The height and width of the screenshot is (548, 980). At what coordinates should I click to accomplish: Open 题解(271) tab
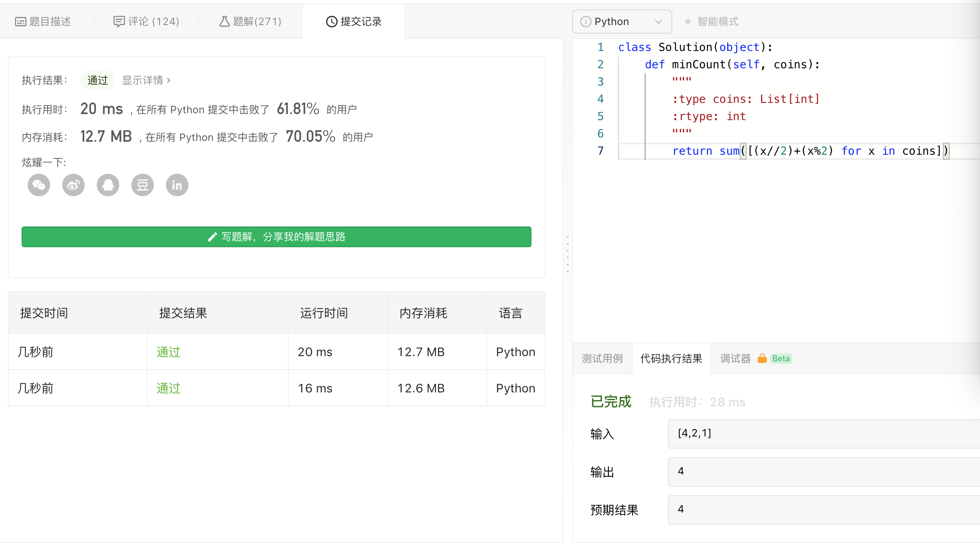point(250,22)
